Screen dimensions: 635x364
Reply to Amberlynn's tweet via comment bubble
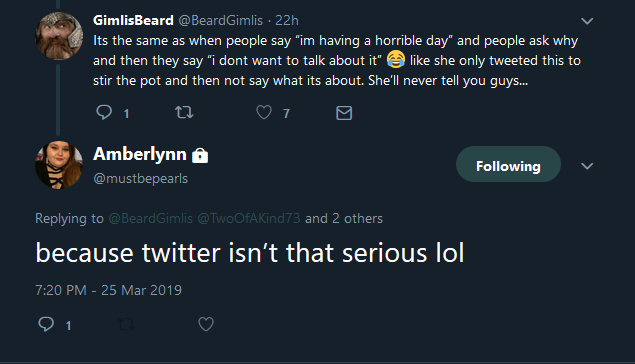point(46,324)
